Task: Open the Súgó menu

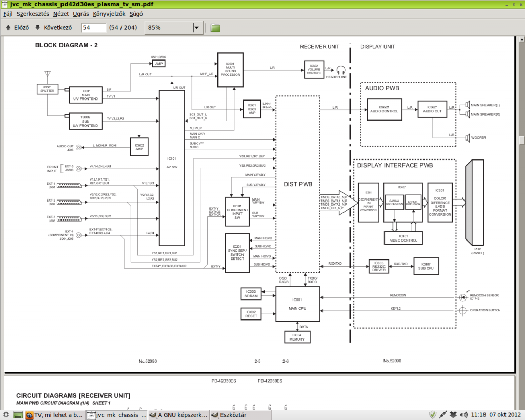Action: point(136,14)
